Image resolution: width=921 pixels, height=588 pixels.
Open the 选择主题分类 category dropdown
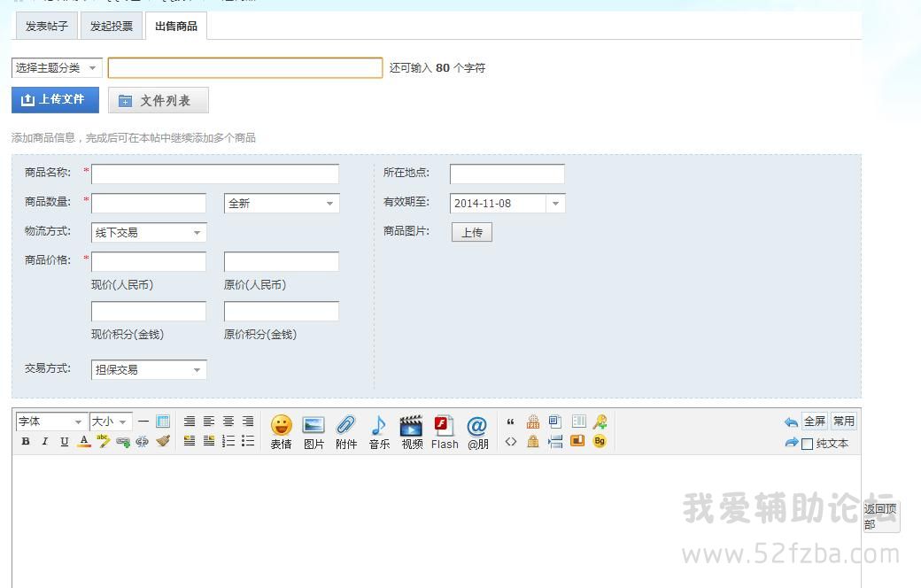pos(57,67)
